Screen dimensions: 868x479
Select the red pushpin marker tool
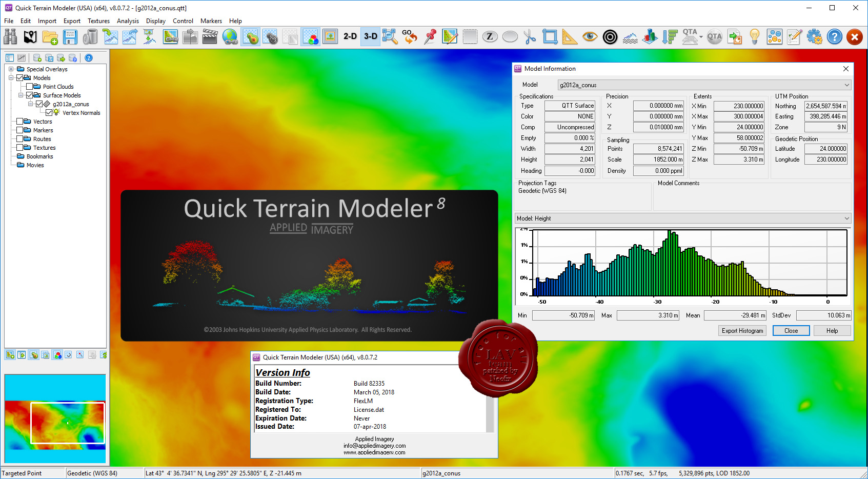[x=430, y=37]
